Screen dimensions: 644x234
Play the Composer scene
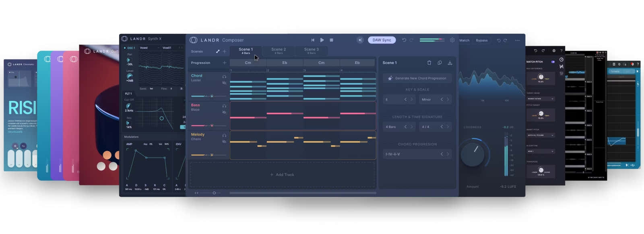pyautogui.click(x=322, y=40)
